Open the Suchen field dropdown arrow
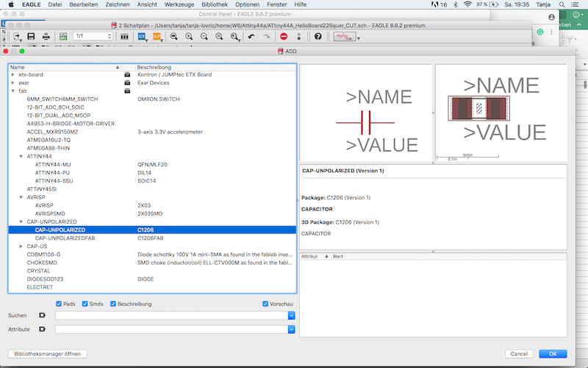 291,316
